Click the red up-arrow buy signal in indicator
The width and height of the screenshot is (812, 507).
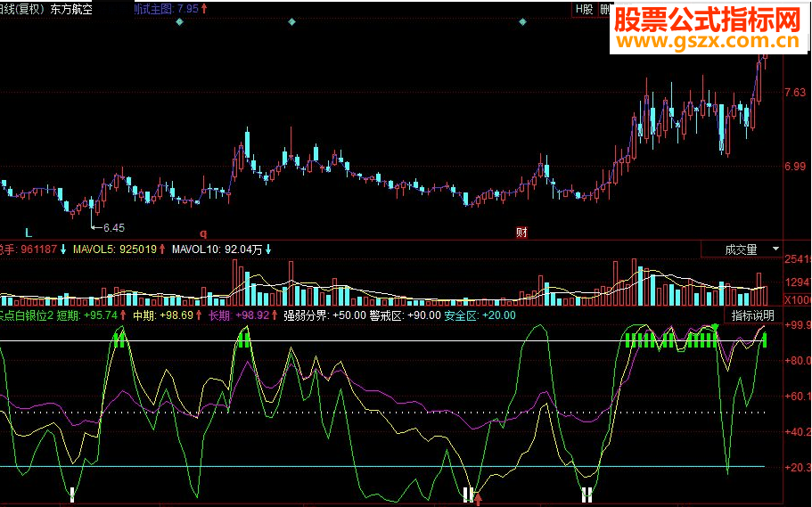[478, 499]
